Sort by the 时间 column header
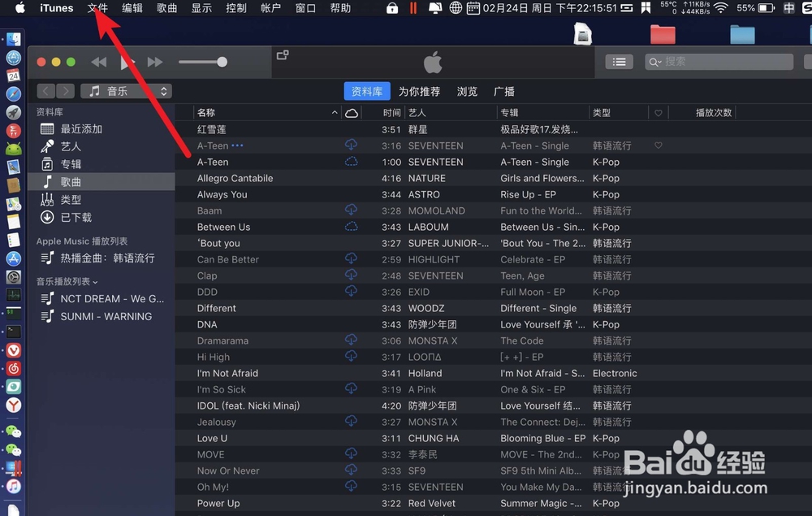The height and width of the screenshot is (516, 812). point(391,112)
